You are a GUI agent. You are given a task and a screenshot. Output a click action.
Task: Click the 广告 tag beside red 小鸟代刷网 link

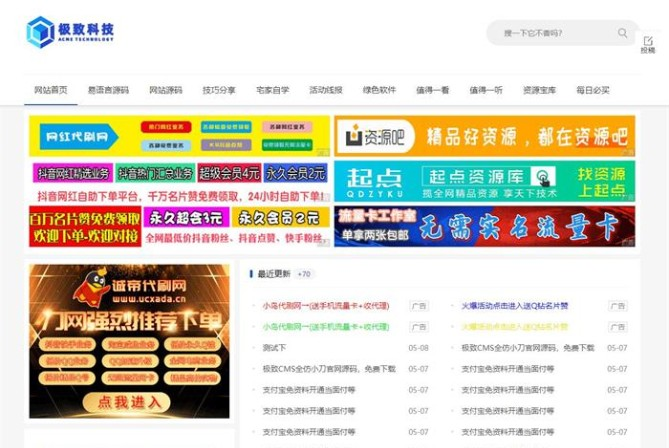418,306
